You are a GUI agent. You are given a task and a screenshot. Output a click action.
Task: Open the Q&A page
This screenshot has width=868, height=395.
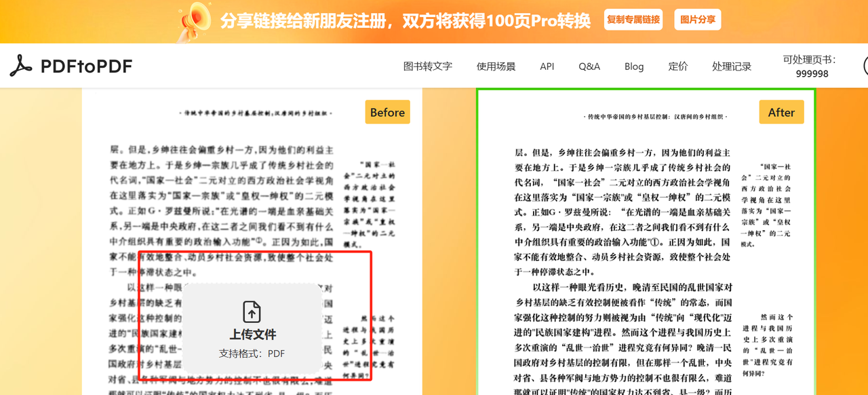[x=589, y=67]
